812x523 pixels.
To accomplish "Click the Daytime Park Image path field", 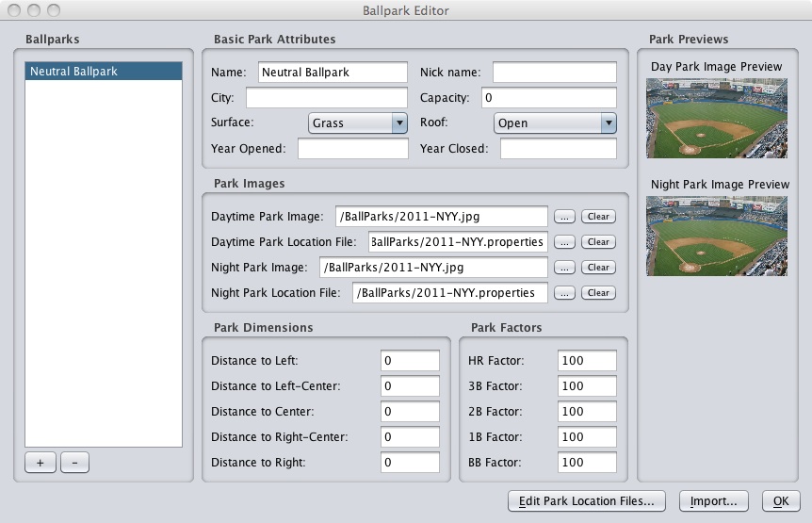I will pos(441,217).
